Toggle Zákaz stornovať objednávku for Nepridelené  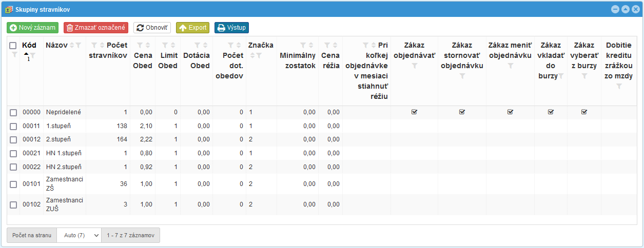click(462, 112)
